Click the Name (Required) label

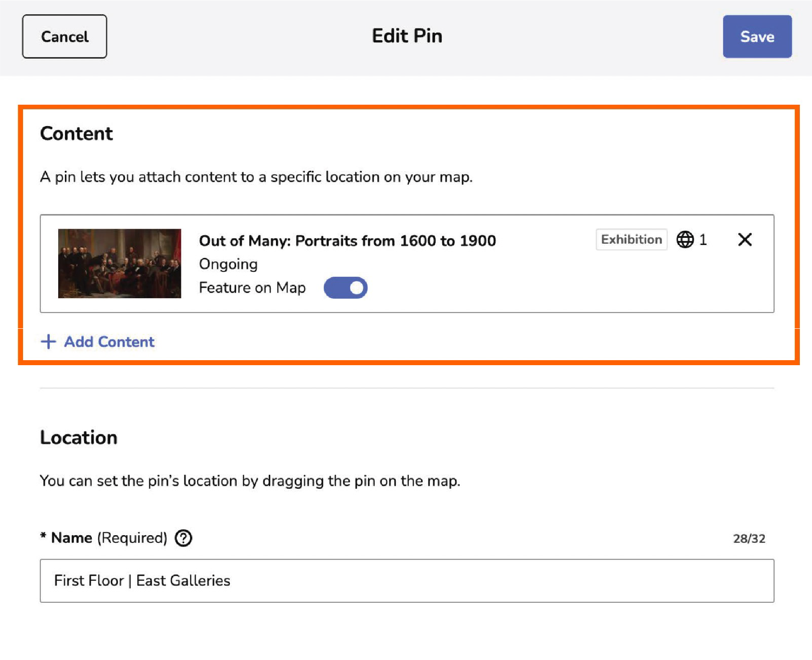click(x=109, y=538)
